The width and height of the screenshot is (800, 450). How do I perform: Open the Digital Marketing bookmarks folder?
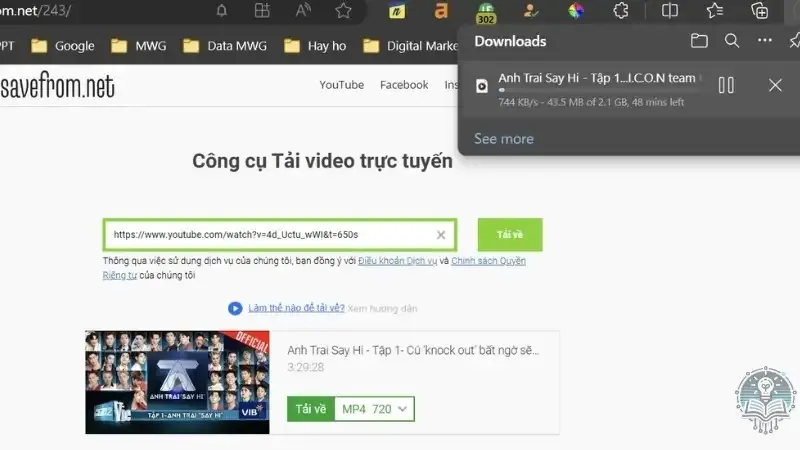pos(410,46)
